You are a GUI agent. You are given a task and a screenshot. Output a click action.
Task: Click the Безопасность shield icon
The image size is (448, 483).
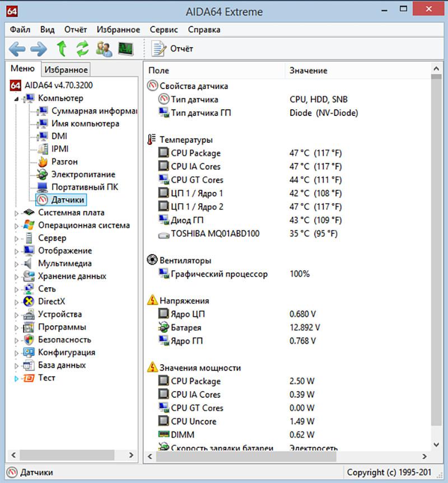coord(29,340)
